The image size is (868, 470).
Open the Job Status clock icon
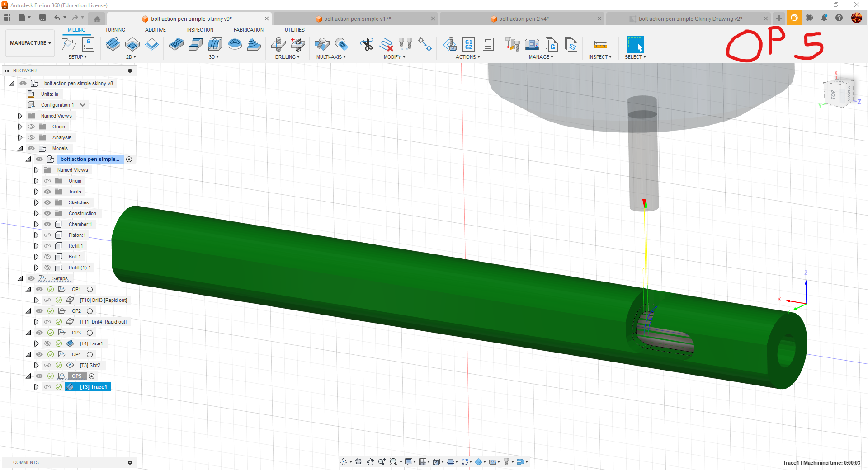point(809,18)
